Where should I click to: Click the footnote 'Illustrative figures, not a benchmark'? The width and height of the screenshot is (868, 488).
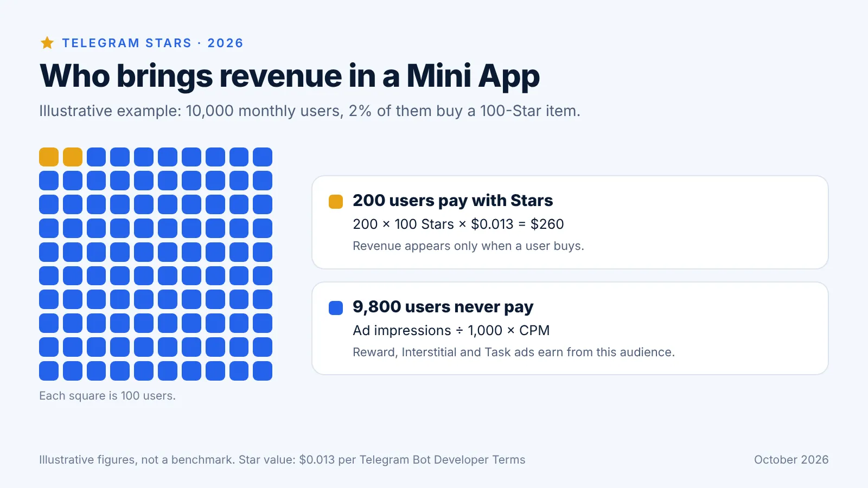(x=282, y=460)
